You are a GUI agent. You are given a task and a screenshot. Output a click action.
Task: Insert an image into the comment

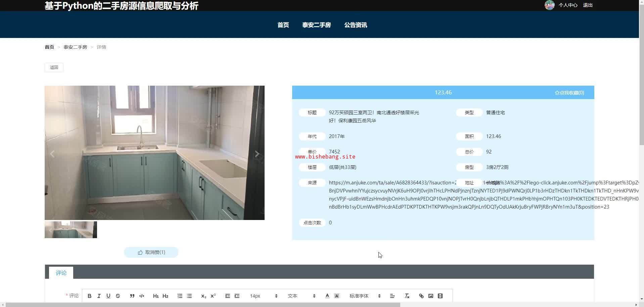[430, 296]
